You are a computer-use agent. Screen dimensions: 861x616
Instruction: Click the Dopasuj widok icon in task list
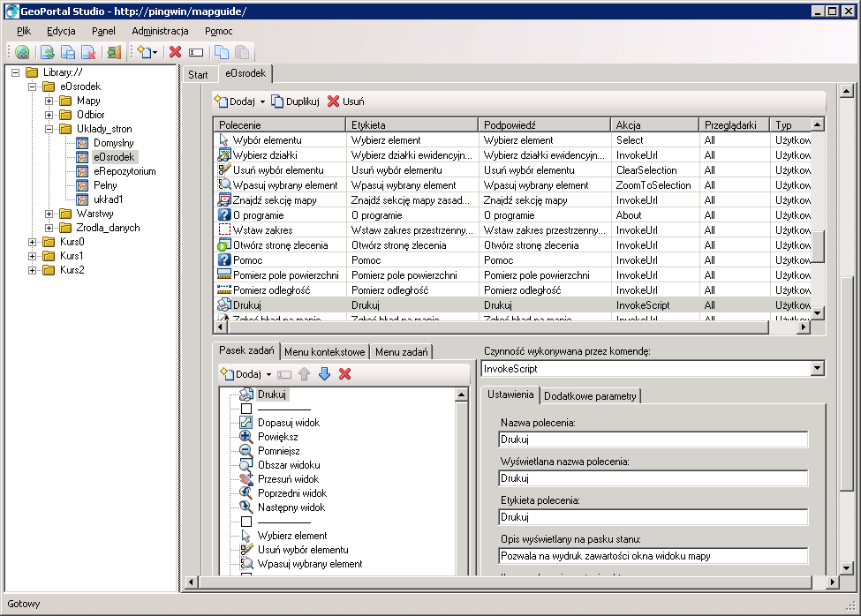coord(246,423)
